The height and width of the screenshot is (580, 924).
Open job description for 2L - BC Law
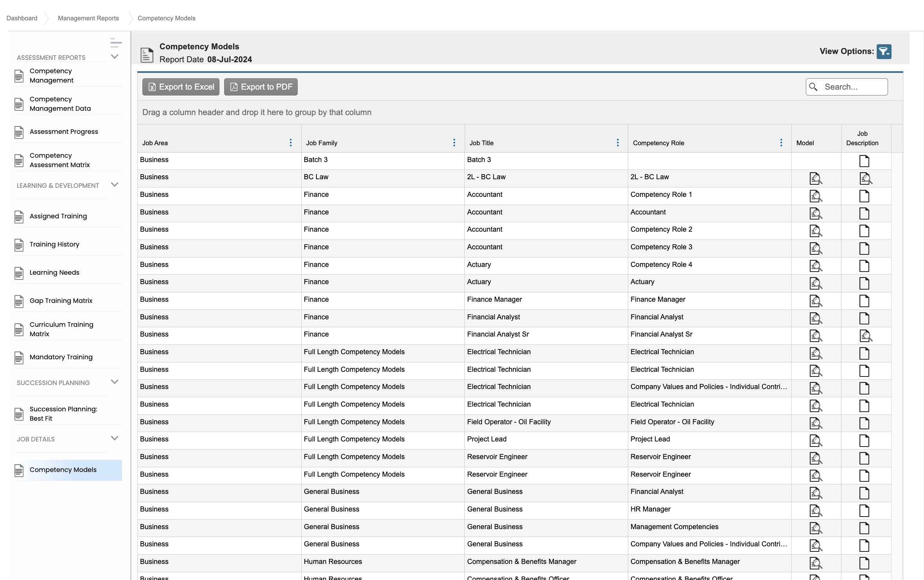866,178
